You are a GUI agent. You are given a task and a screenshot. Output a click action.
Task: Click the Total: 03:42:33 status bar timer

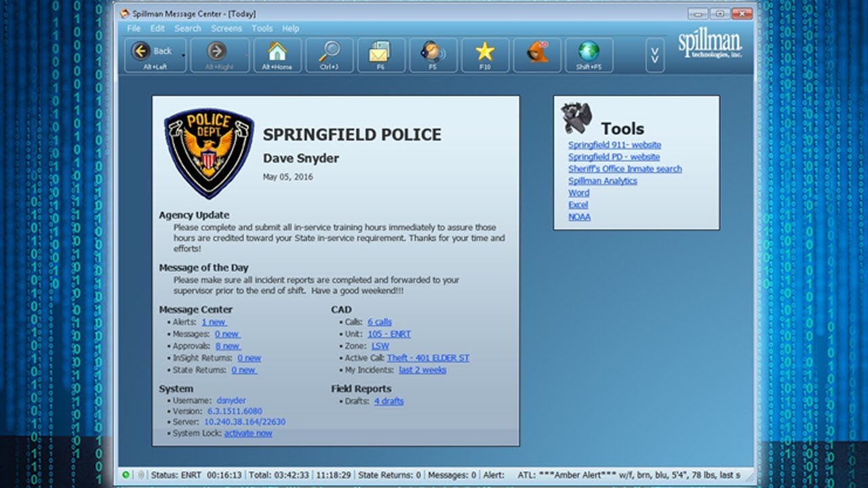[x=279, y=475]
